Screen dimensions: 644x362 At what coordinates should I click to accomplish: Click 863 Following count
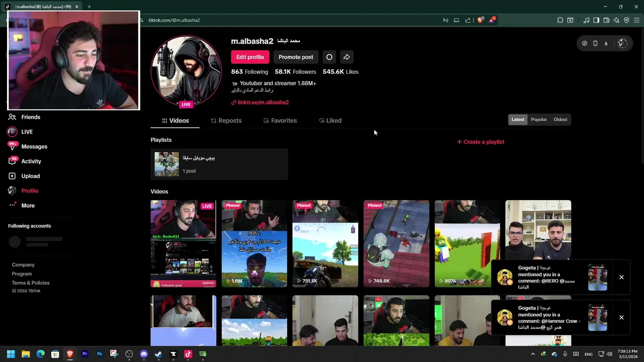(x=250, y=72)
